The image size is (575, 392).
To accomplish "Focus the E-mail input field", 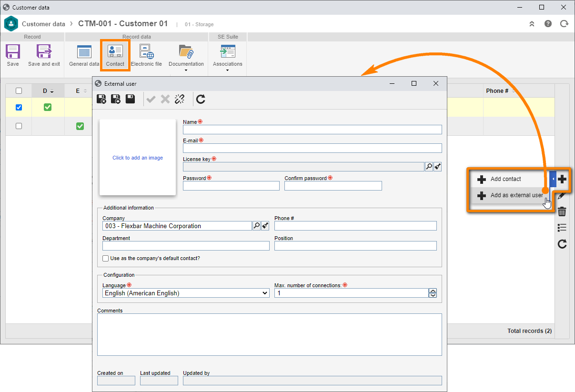I will 312,148.
